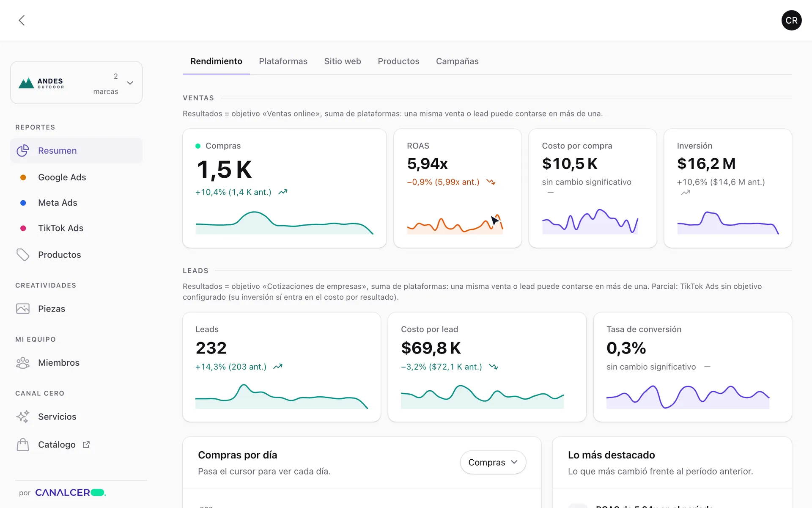
Task: Open the Catálogo external link icon
Action: click(86, 444)
